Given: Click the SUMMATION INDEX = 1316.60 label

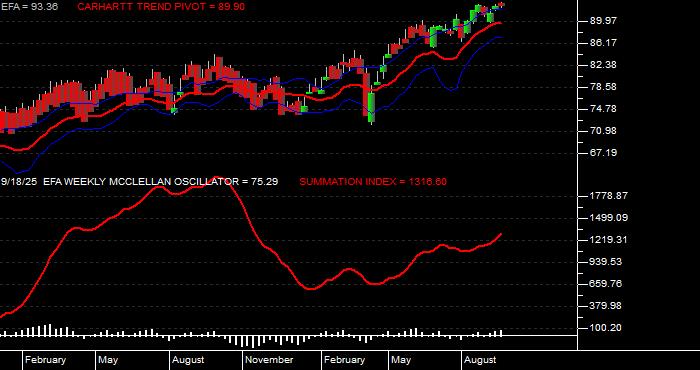Looking at the screenshot, I should [x=373, y=182].
